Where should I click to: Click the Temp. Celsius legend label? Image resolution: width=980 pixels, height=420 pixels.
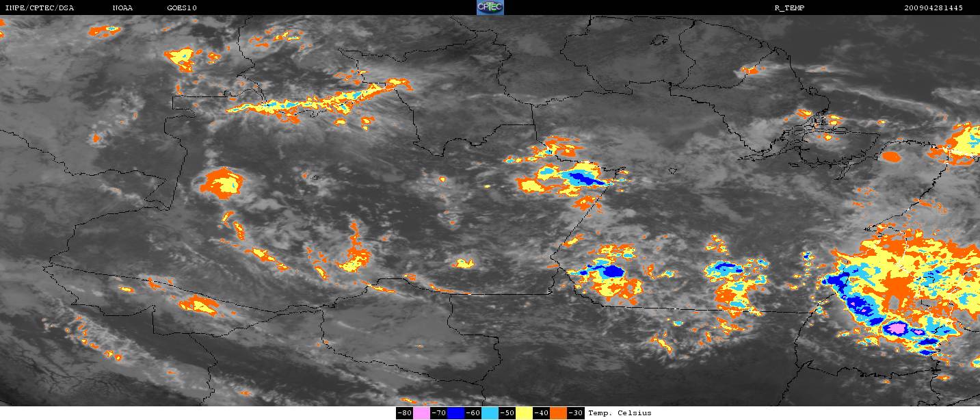[x=620, y=413]
